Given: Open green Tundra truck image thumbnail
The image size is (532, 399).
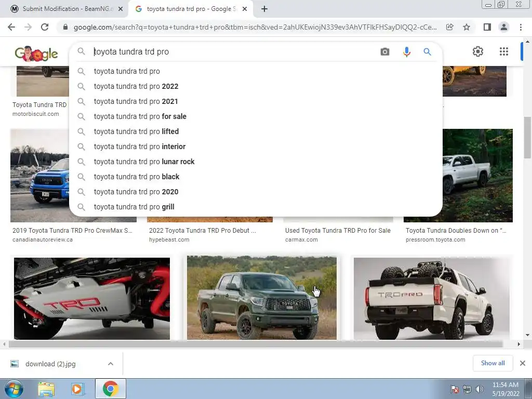Looking at the screenshot, I should (262, 298).
